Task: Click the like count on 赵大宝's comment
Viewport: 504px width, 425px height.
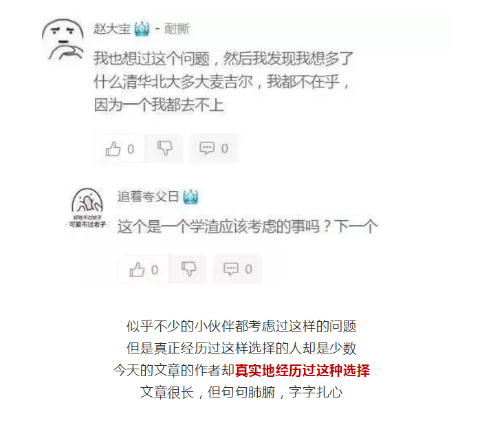Action: (x=131, y=149)
